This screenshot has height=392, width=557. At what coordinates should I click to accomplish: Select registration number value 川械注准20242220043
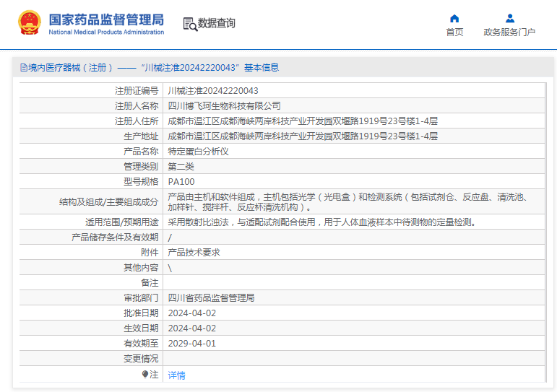point(213,91)
